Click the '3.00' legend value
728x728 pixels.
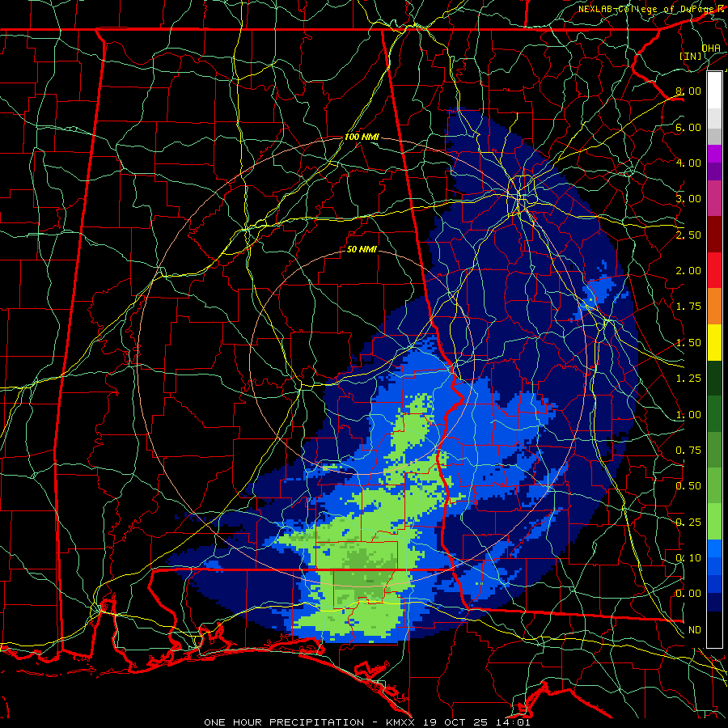pos(688,199)
